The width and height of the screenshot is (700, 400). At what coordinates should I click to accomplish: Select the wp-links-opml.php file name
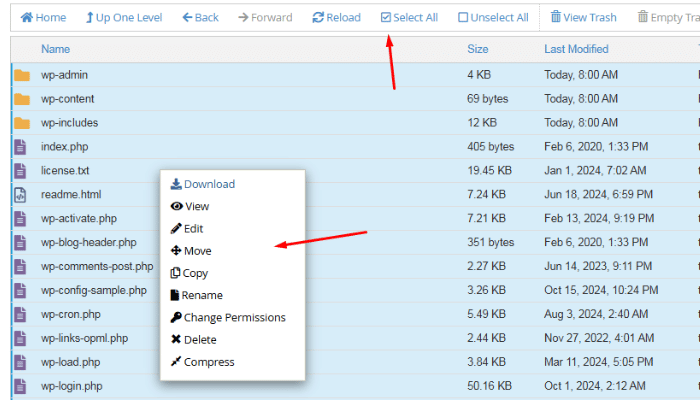coord(84,338)
